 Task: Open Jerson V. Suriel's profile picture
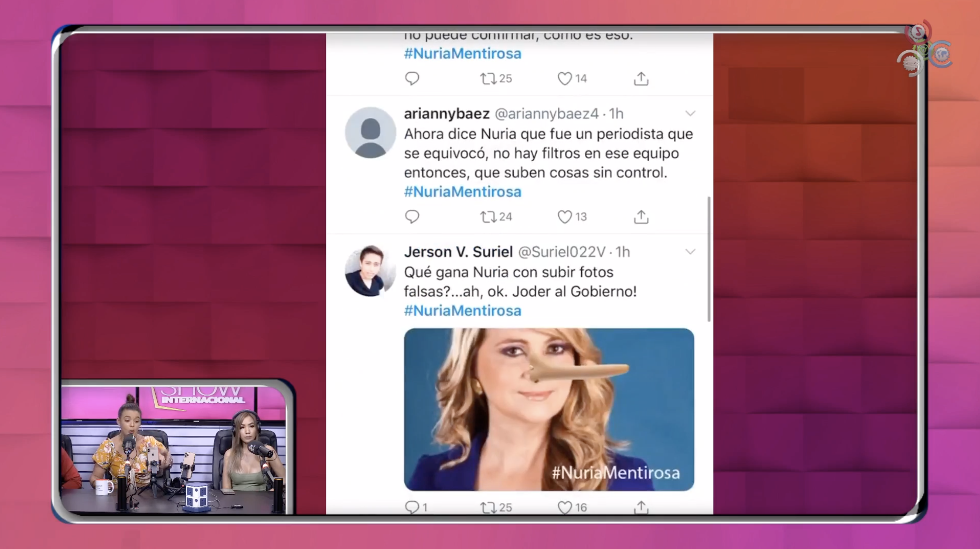coord(371,271)
